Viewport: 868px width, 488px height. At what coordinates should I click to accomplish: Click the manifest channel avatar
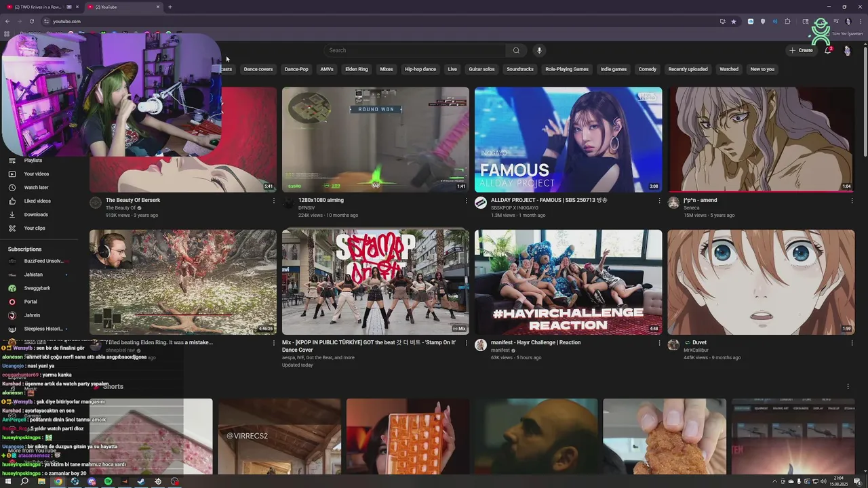[x=481, y=345]
